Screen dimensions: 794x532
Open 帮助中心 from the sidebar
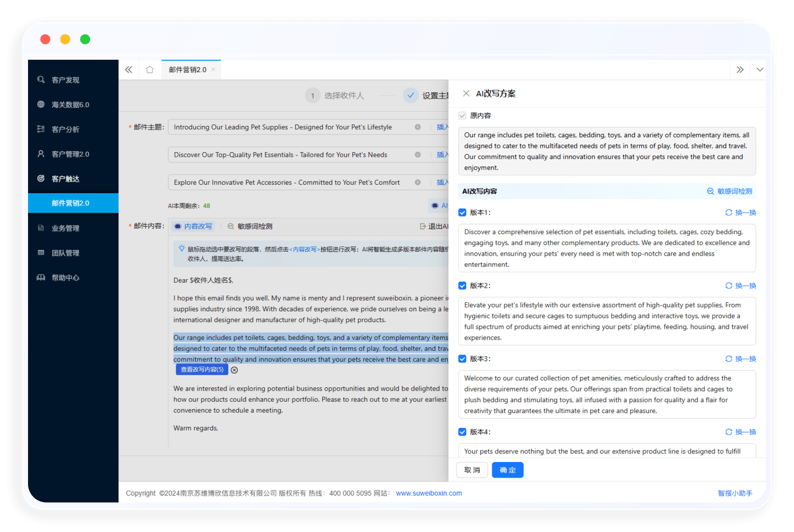[65, 278]
